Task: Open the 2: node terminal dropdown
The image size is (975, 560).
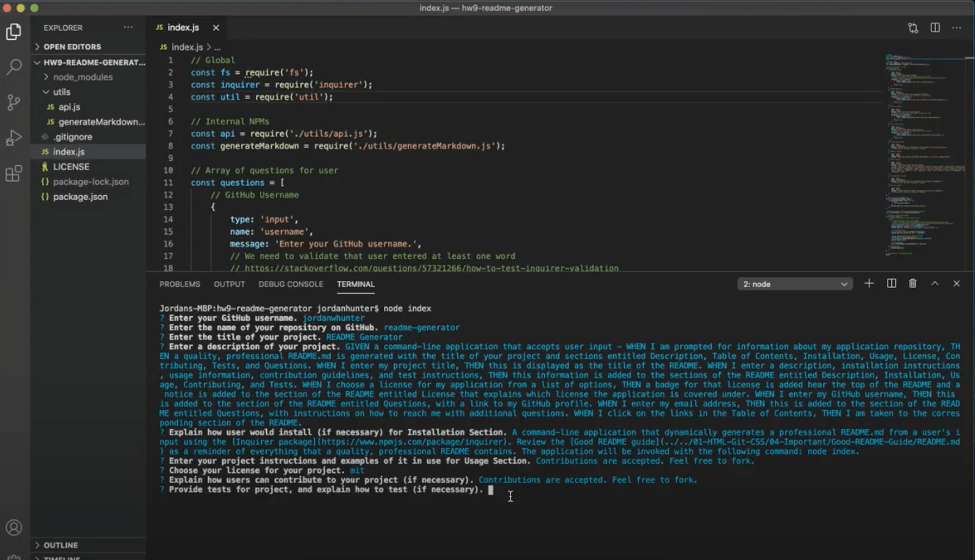Action: point(794,284)
